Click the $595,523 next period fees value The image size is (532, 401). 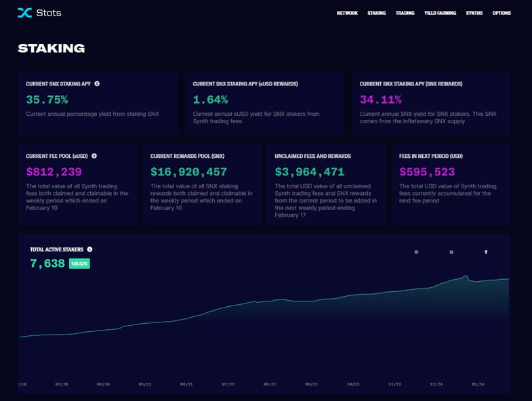pyautogui.click(x=427, y=172)
